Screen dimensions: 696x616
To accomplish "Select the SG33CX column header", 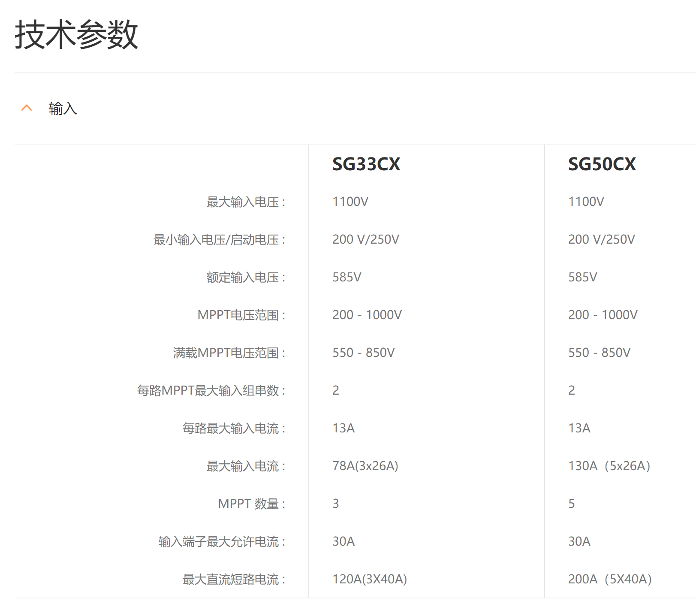I will tap(366, 164).
